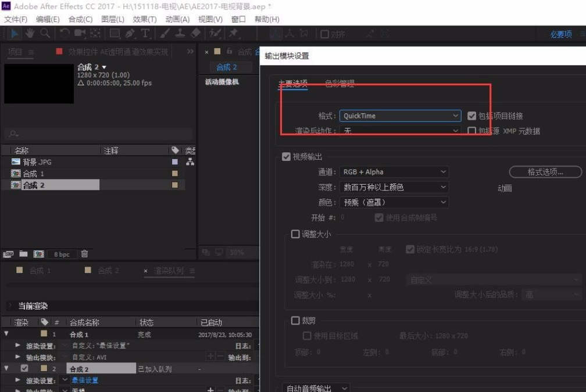The height and width of the screenshot is (392, 586).
Task: Show hidden panel tabs with double chevron
Action: click(x=190, y=51)
